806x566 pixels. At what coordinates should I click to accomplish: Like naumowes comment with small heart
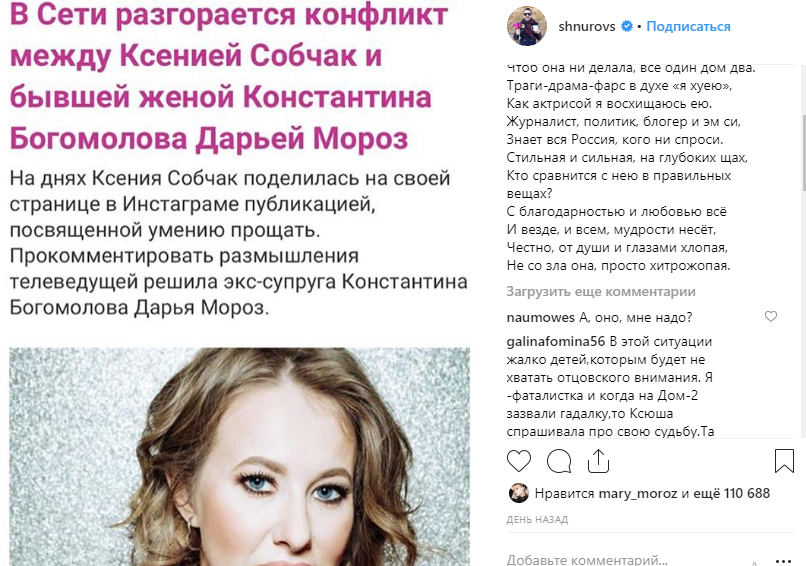click(771, 317)
